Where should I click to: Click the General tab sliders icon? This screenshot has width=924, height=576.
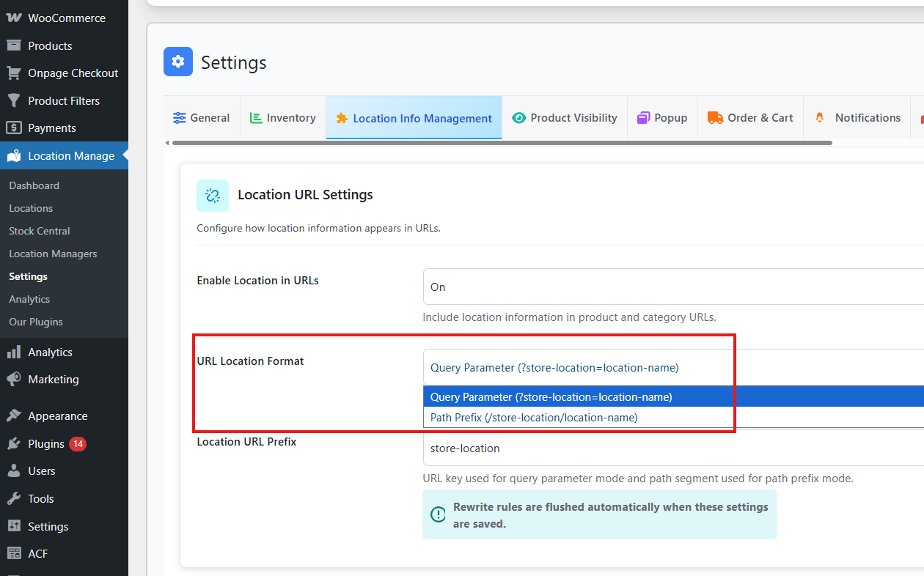point(180,117)
